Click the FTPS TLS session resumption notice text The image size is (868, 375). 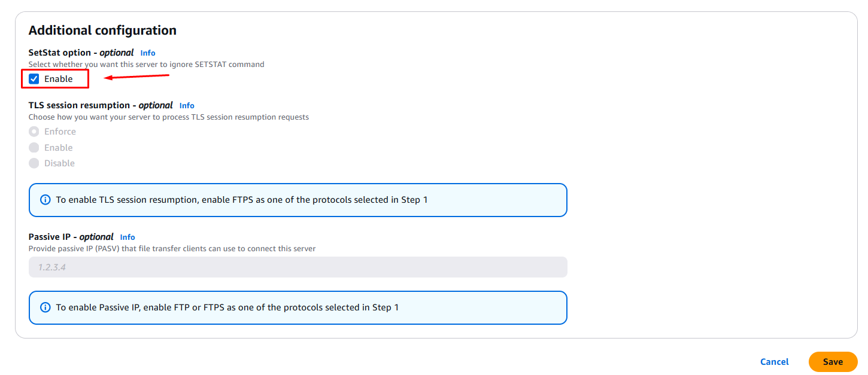242,200
